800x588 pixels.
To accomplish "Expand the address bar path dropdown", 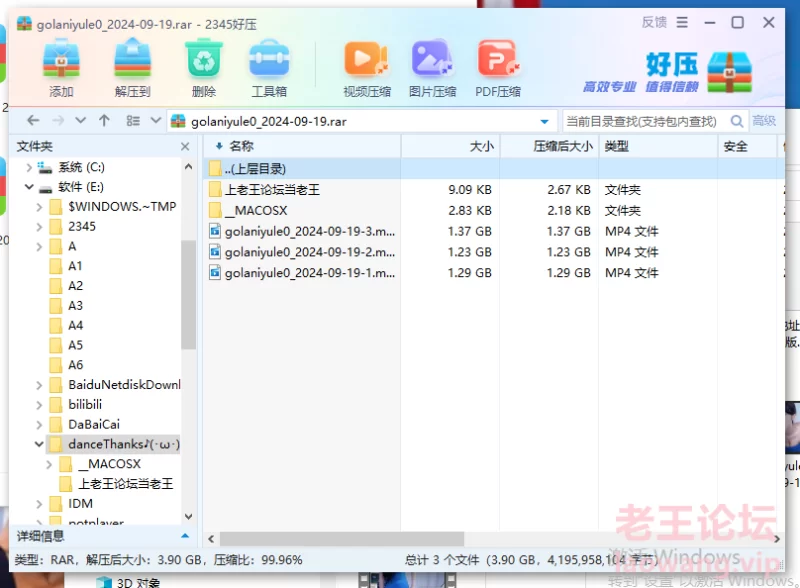I will 544,121.
